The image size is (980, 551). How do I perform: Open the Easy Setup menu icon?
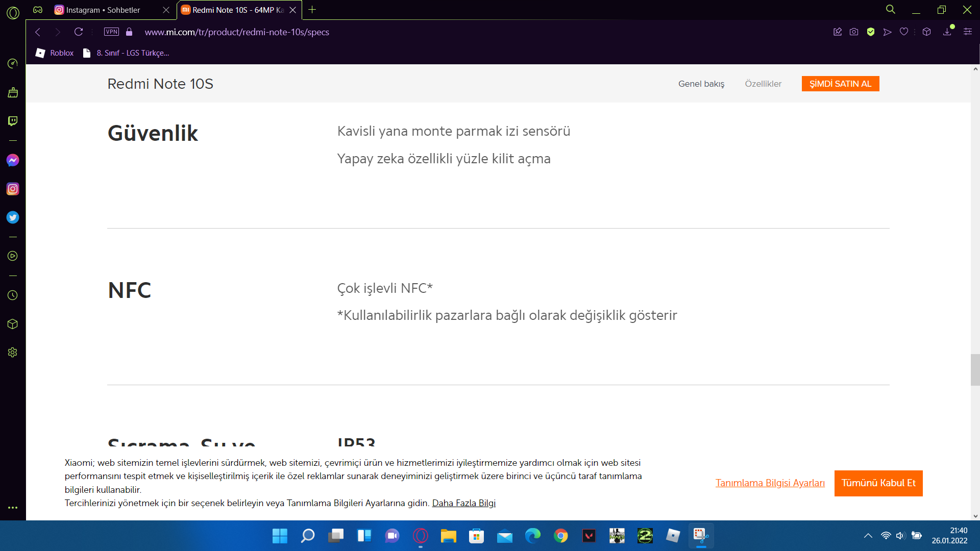968,32
